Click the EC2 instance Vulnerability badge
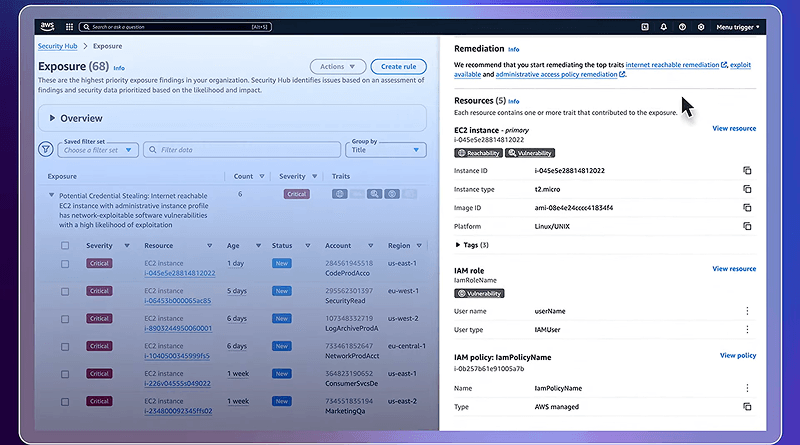800x445 pixels. [x=530, y=153]
